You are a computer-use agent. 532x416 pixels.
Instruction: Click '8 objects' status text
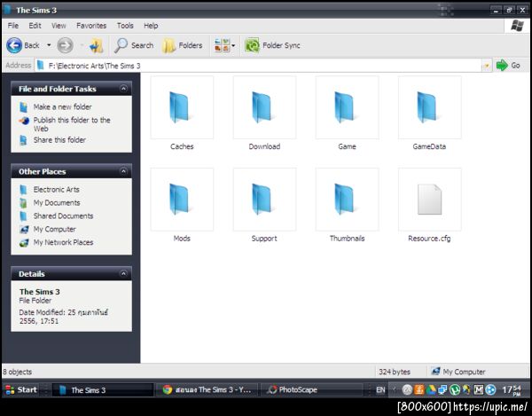coord(18,372)
